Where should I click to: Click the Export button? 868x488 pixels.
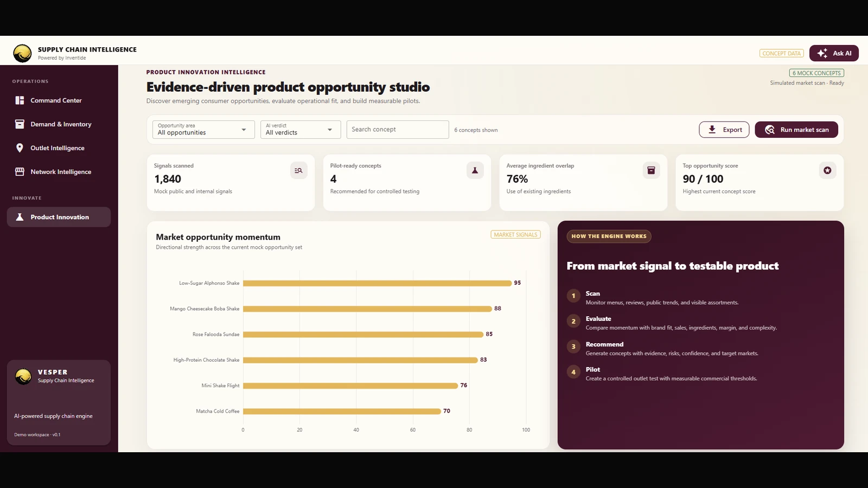724,130
